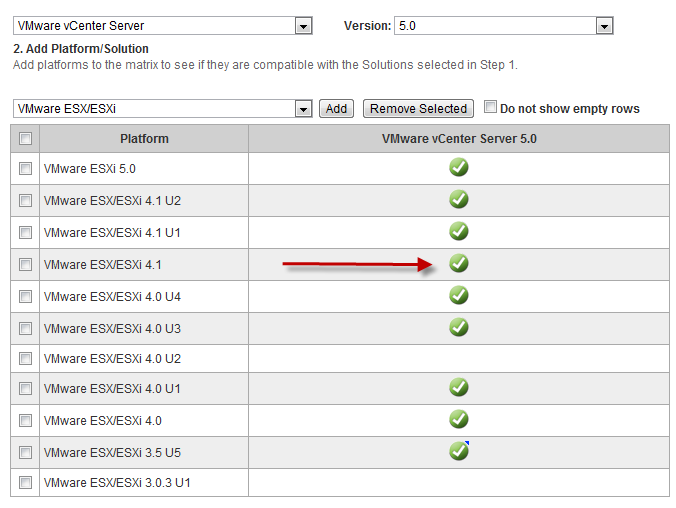Select the ESX/ESXi 4.1 U2 row checkbox
This screenshot has height=508, width=676.
[25, 201]
